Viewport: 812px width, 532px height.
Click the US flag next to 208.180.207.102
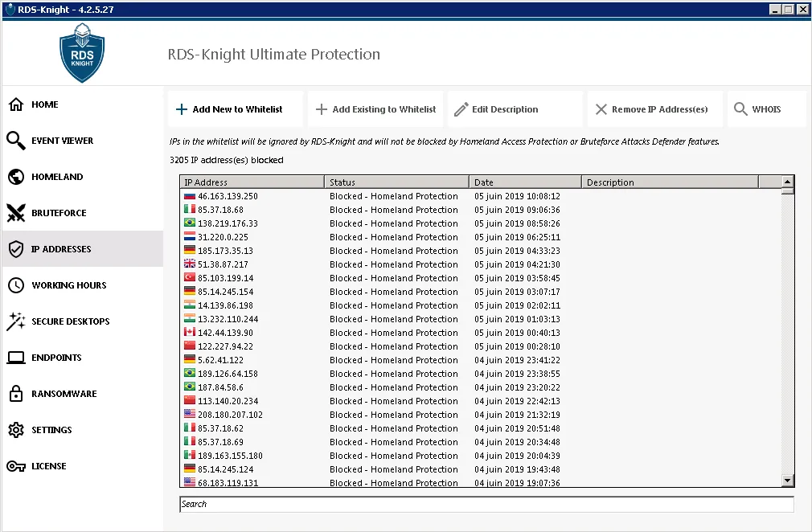(190, 414)
